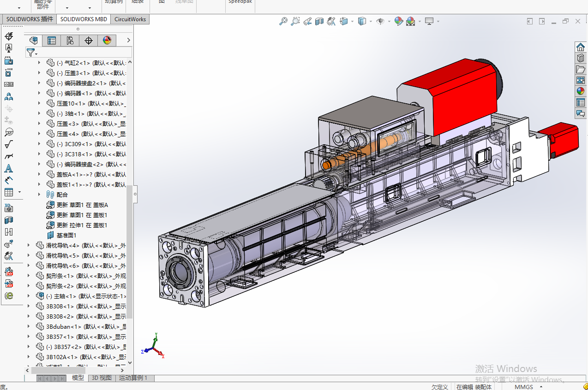The width and height of the screenshot is (588, 390).
Task: Click the Edit Appearance color ball icon
Action: (399, 21)
